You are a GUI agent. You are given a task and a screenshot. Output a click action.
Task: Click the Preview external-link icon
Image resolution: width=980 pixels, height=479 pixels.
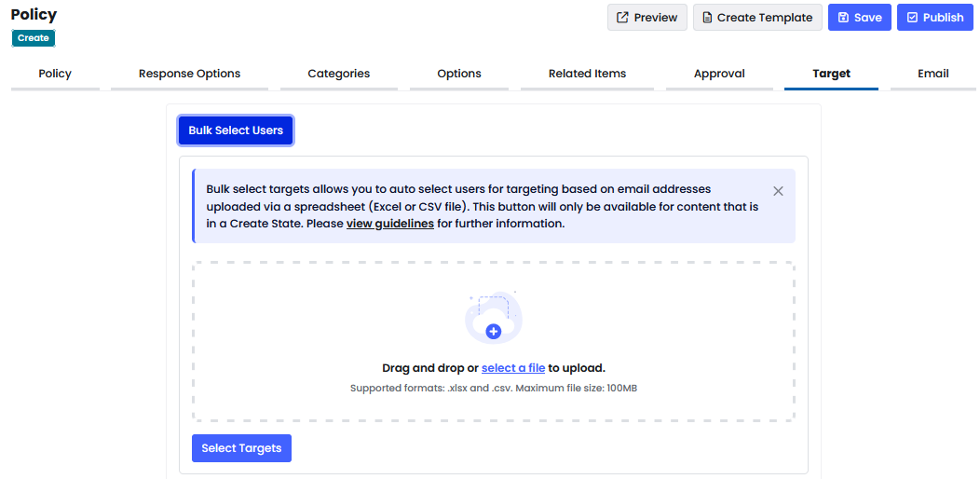pos(622,18)
